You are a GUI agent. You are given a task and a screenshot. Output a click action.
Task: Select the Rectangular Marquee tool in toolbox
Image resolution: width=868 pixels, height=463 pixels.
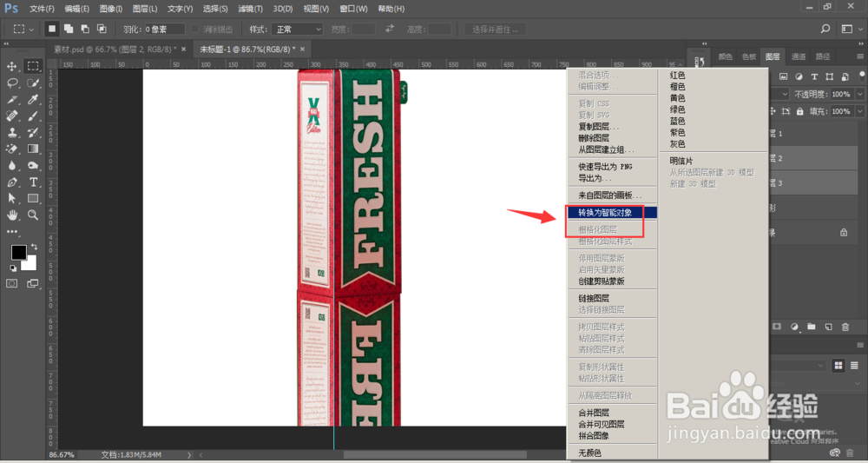[x=33, y=67]
